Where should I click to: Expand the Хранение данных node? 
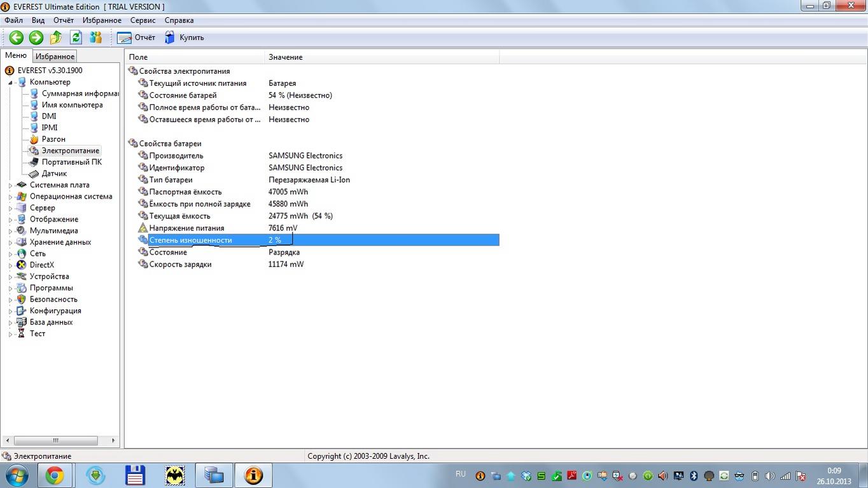(10, 242)
